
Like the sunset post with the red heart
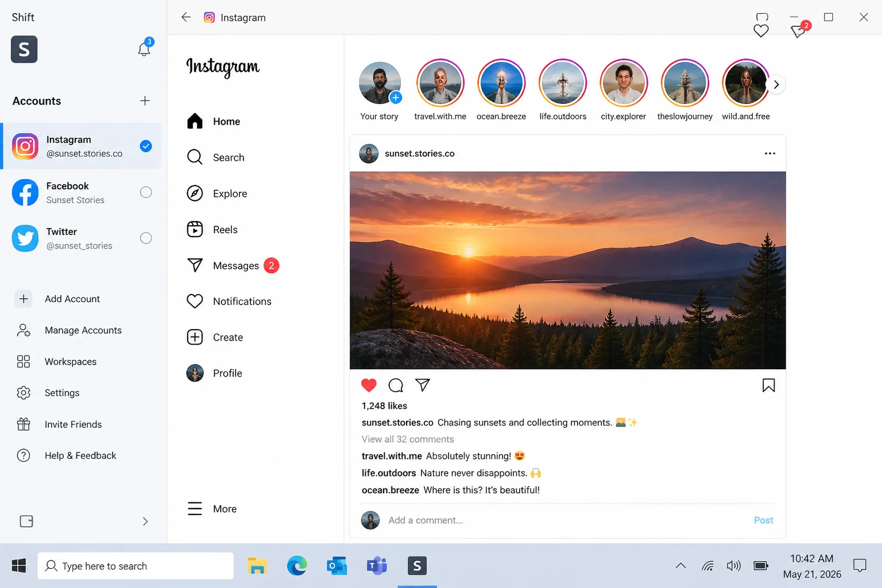coord(369,385)
